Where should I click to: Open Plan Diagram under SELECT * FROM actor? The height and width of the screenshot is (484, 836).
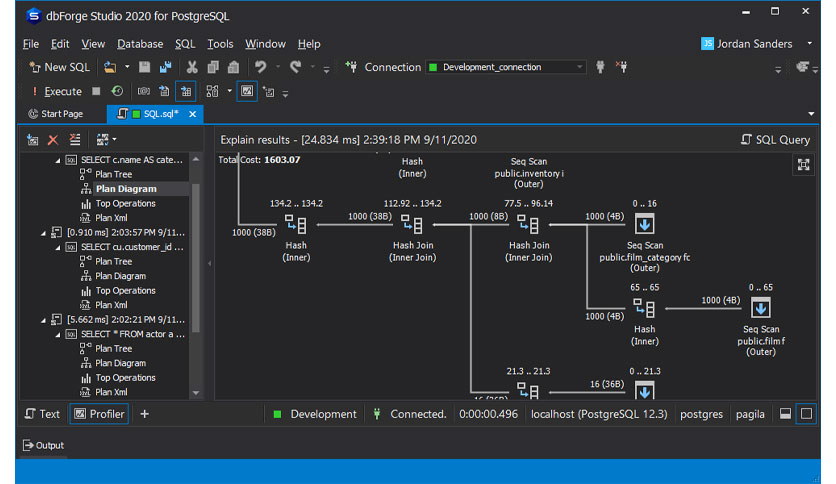120,364
